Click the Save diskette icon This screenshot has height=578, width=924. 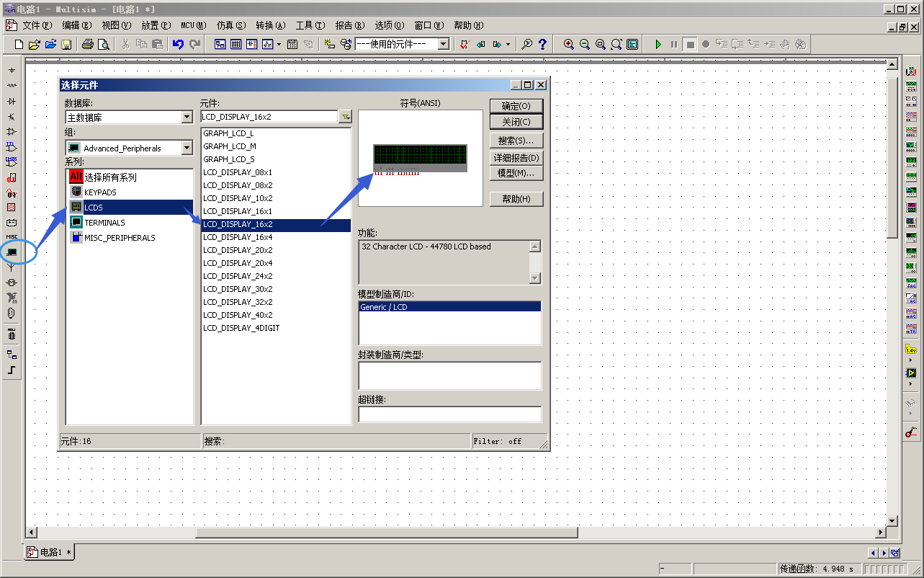[66, 44]
